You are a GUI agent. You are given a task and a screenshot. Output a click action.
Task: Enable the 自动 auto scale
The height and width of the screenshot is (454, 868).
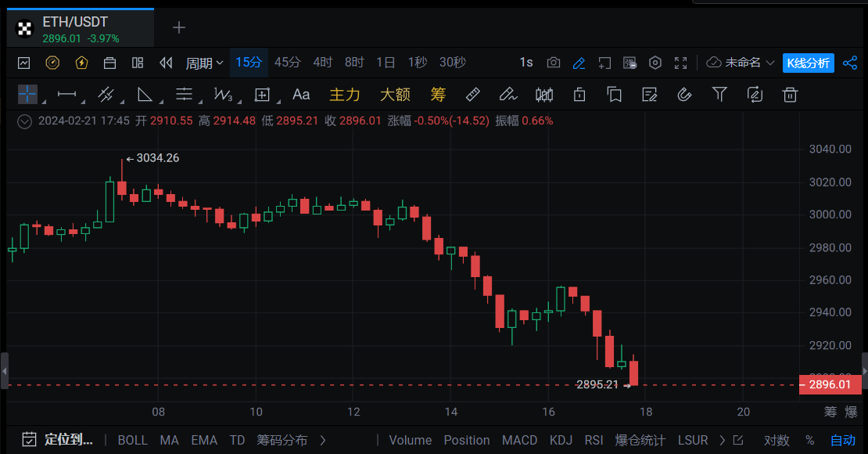tap(842, 440)
